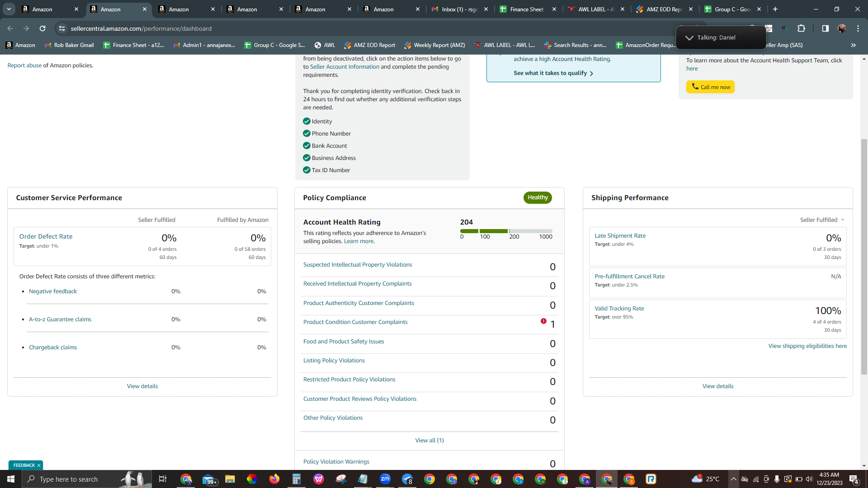Screen dimensions: 868x488
Task: Click View all (1) under Policy Compliance
Action: pyautogui.click(x=429, y=441)
